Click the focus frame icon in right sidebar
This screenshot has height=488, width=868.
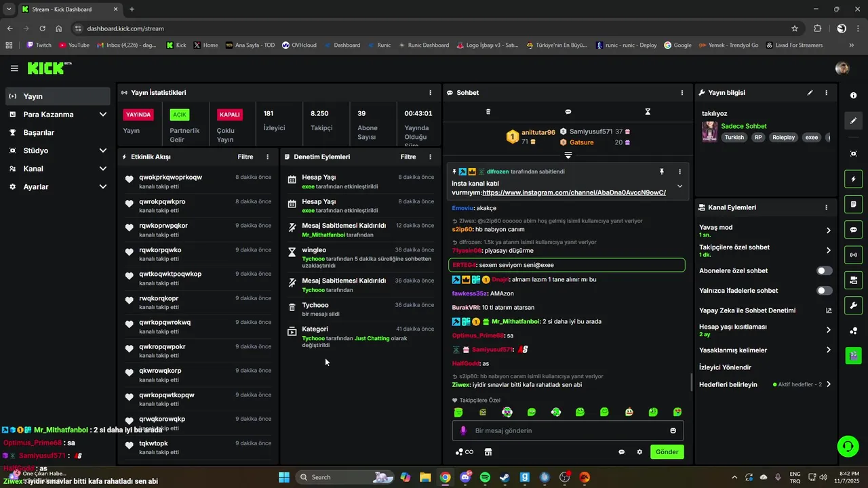point(853,154)
